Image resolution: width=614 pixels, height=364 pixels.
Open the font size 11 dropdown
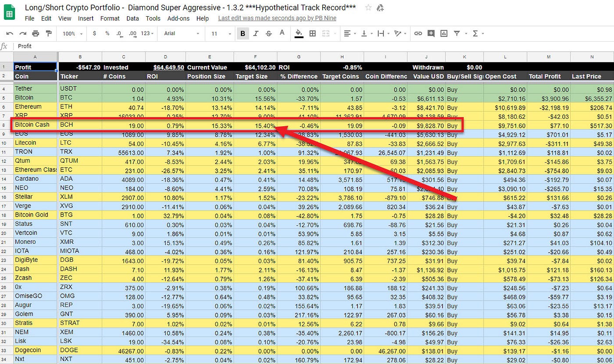[221, 33]
